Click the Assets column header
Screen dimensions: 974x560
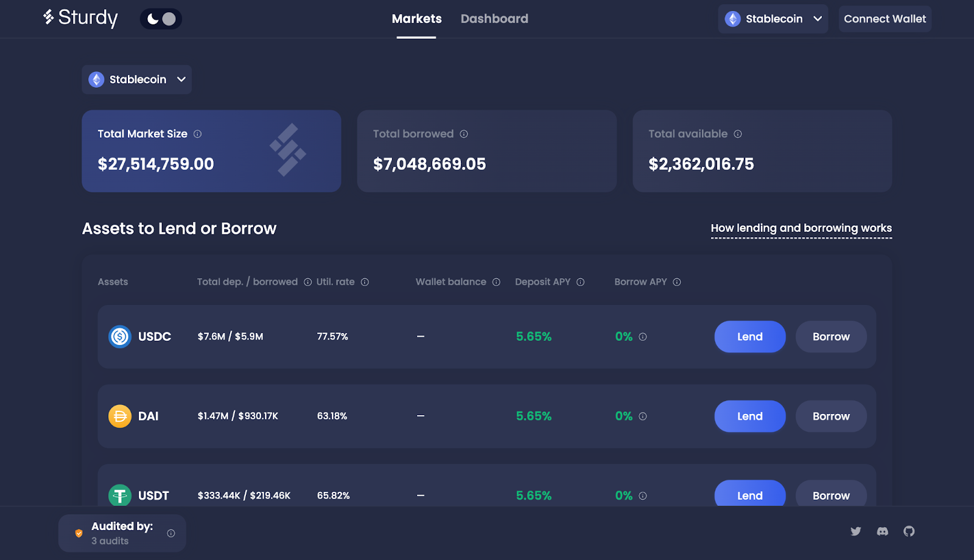click(x=113, y=282)
